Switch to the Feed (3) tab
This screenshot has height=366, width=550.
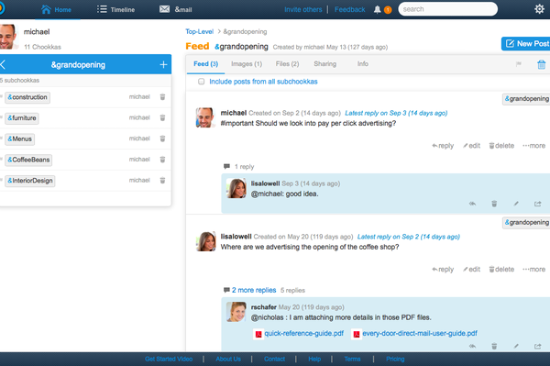(x=206, y=64)
